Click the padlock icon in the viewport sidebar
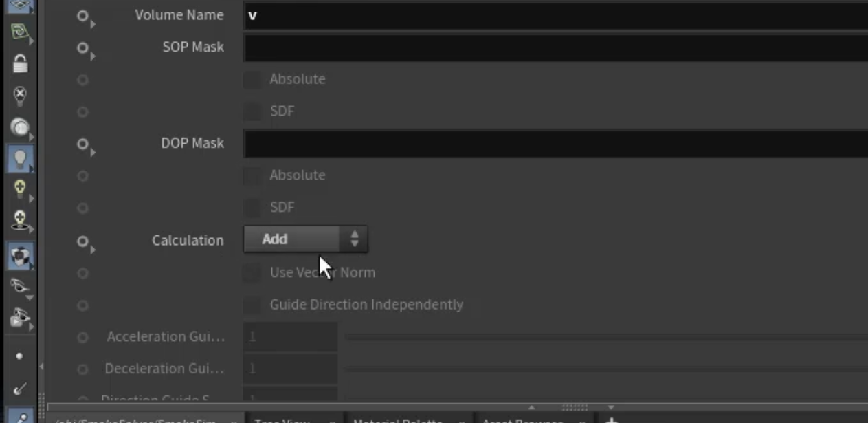This screenshot has width=868, height=423. point(20,63)
